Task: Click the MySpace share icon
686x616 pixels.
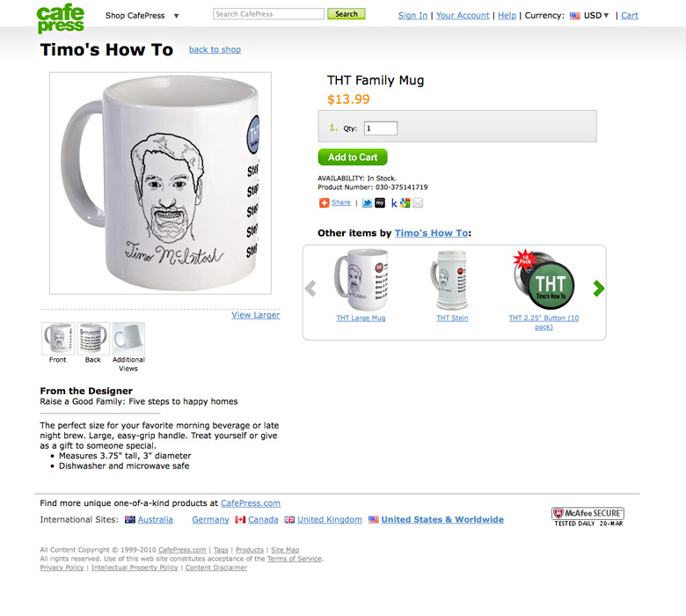Action: tap(380, 203)
